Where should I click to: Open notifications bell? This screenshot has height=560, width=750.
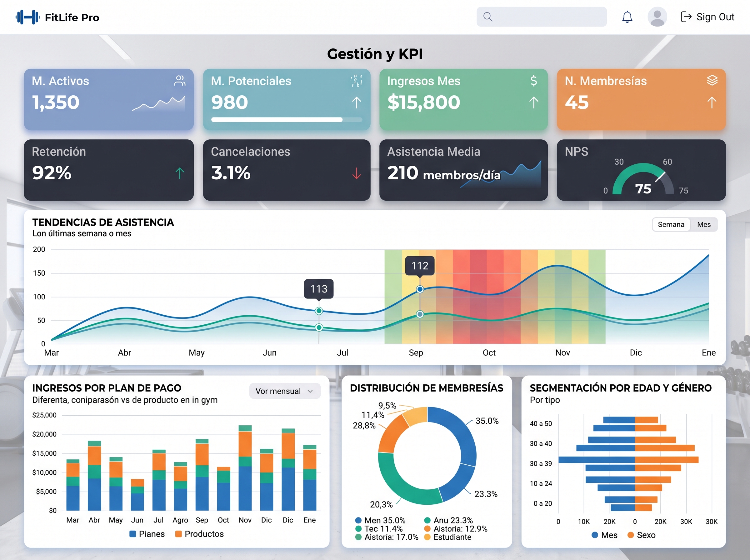point(627,17)
